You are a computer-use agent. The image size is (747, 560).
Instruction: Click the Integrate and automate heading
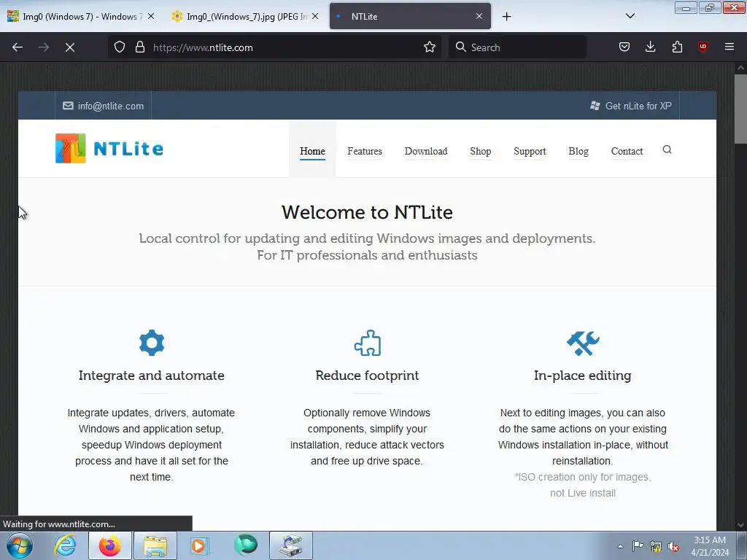pos(152,376)
